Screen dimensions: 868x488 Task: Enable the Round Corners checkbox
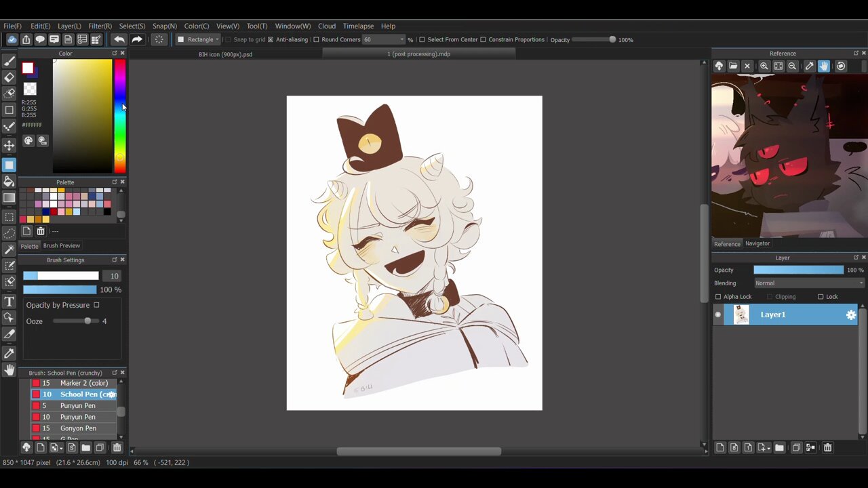(x=316, y=40)
